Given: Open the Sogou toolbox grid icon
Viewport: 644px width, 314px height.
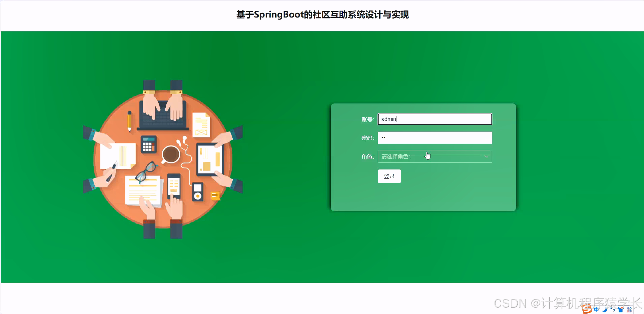Looking at the screenshot, I should [x=629, y=309].
